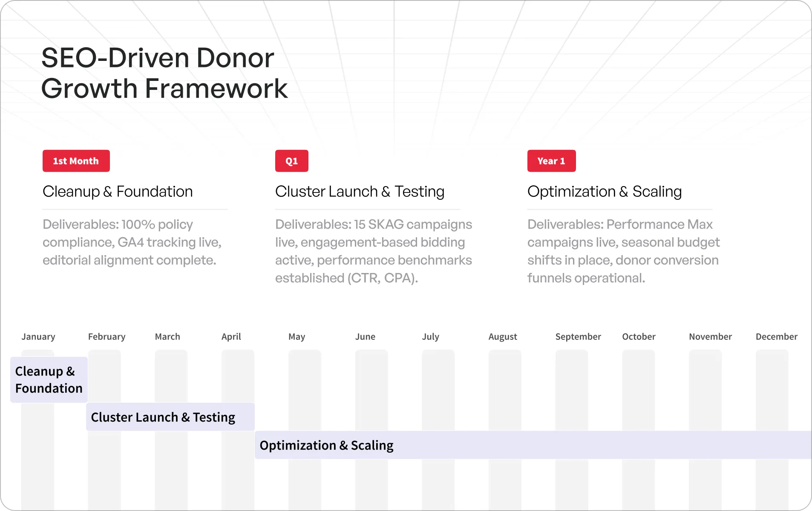Image resolution: width=812 pixels, height=511 pixels.
Task: Click the August month label
Action: coord(503,337)
